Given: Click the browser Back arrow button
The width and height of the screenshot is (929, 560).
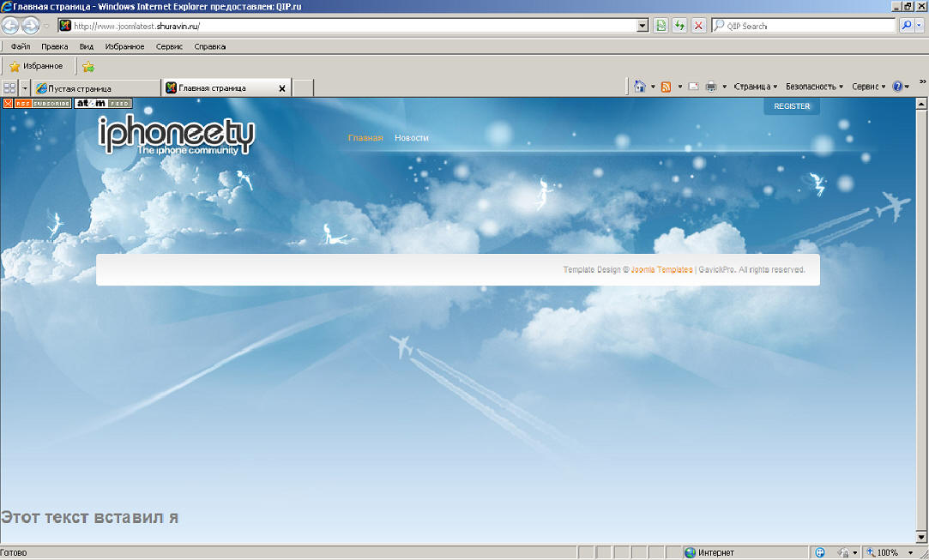Looking at the screenshot, I should [10, 26].
